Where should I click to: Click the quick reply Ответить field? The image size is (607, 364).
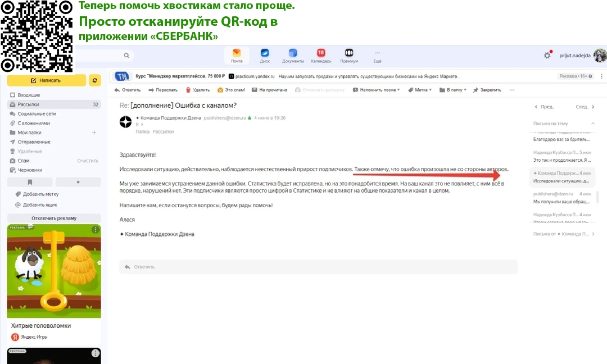318,266
